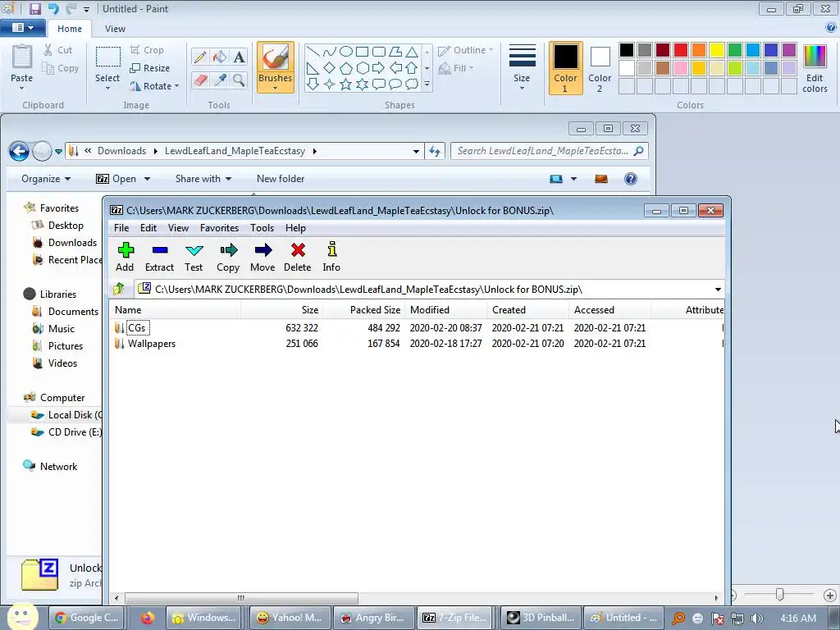
Task: Select the CGs folder in 7-Zip
Action: pos(137,328)
